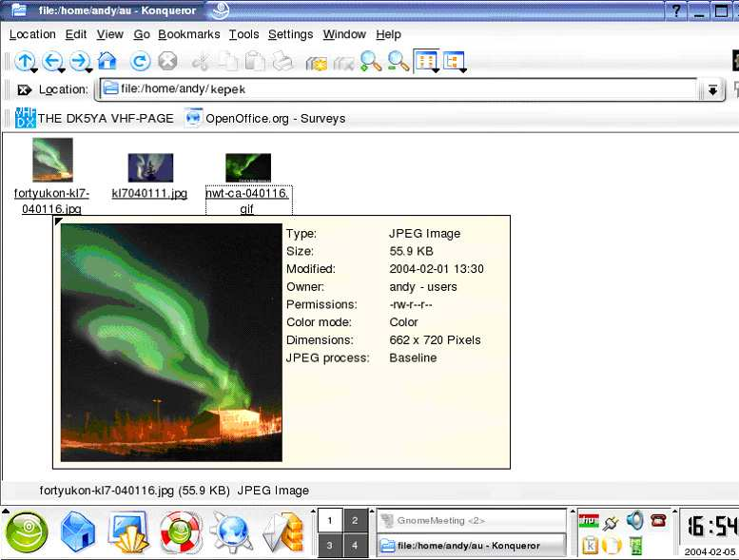This screenshot has width=739, height=560.
Task: Switch to Icon View mode
Action: pyautogui.click(x=426, y=61)
